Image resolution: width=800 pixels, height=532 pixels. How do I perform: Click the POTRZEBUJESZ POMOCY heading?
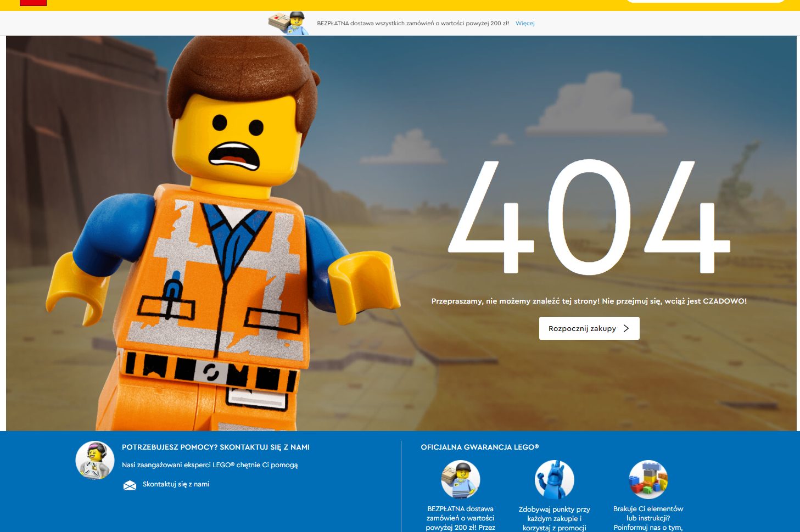pyautogui.click(x=216, y=447)
